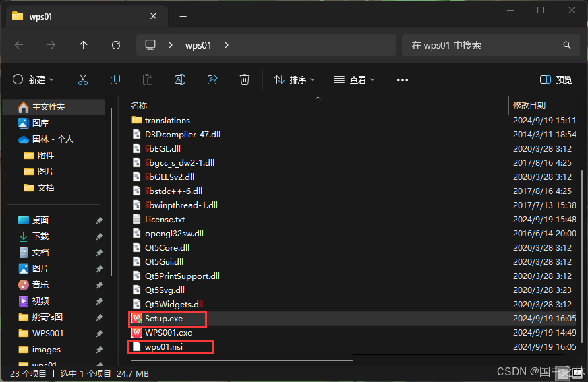
Task: Select 主文件夹 in the sidebar
Action: pos(54,107)
